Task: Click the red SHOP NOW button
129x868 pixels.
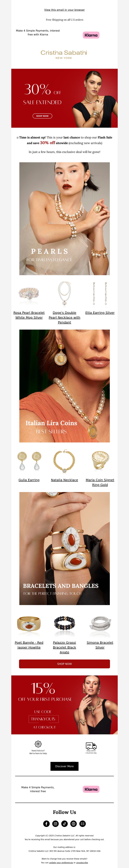Action: point(64,664)
